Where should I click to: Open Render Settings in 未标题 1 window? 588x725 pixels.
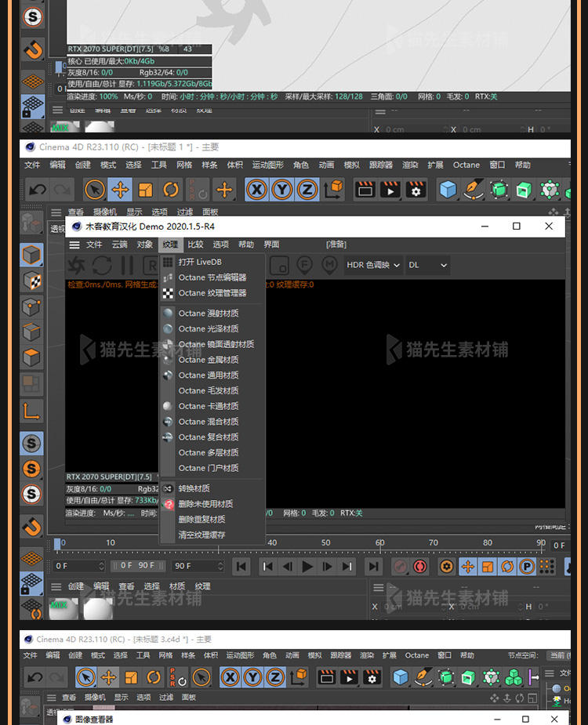(x=416, y=190)
